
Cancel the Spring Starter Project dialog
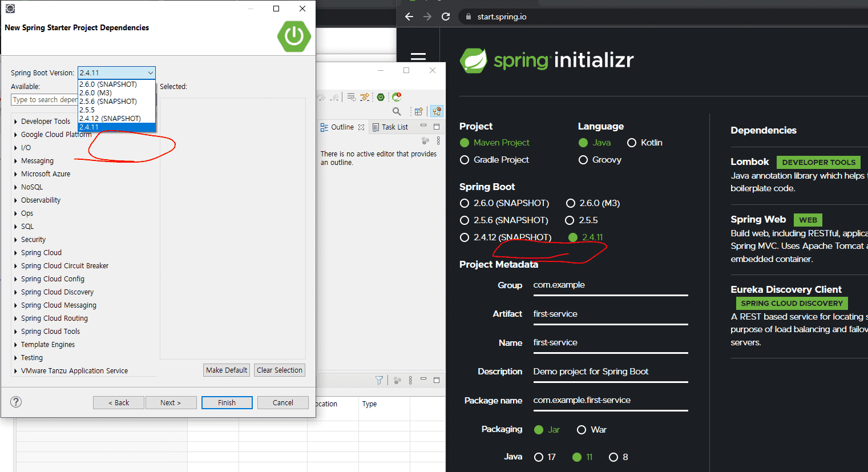coord(282,402)
